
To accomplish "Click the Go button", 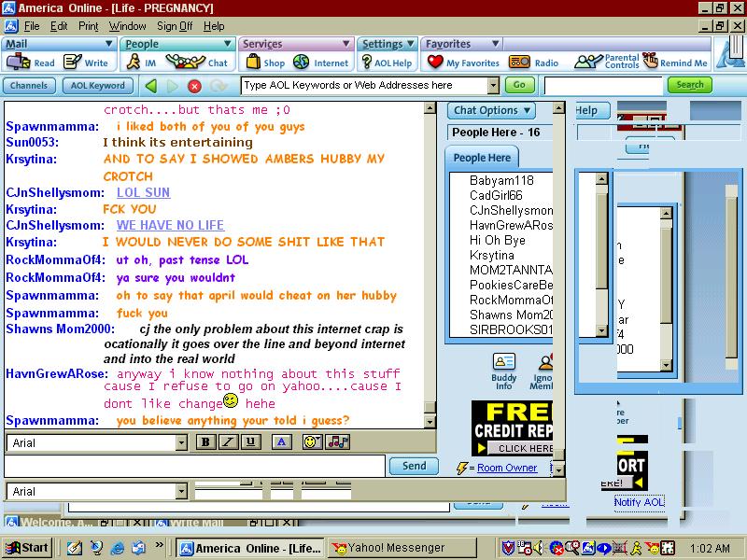I will coord(519,85).
